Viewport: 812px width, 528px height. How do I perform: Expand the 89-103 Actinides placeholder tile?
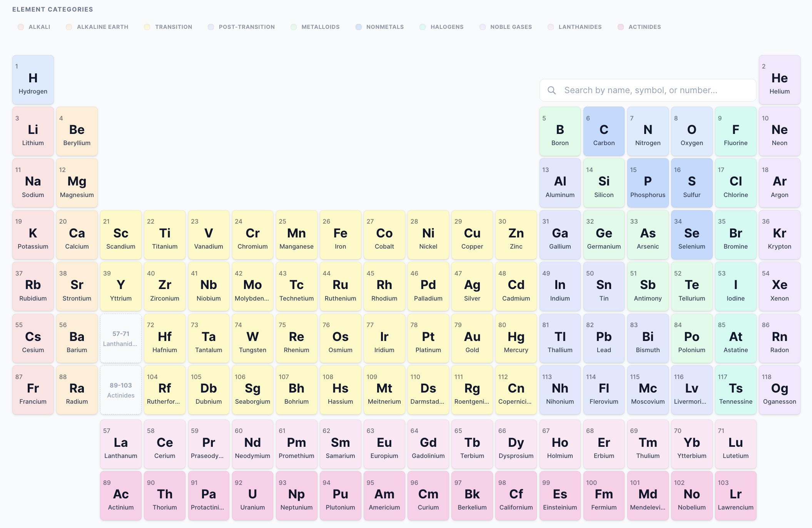[x=120, y=390]
